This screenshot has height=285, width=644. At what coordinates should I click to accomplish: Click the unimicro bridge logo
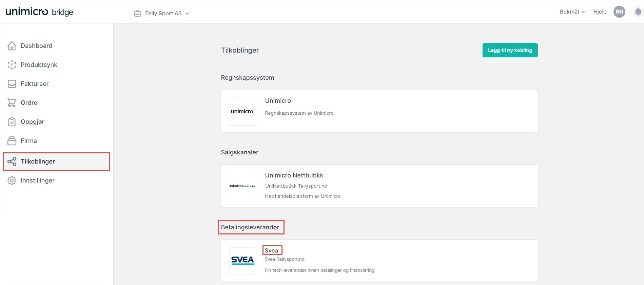(x=39, y=12)
